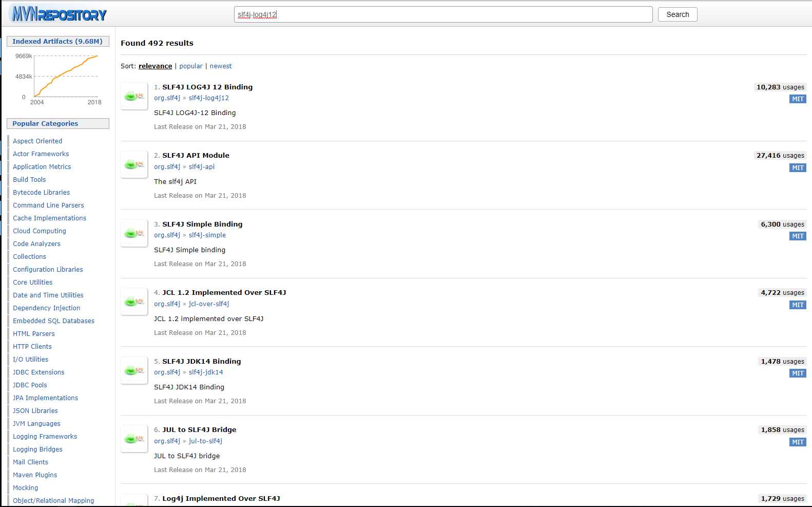Click 6,300 usages link
The height and width of the screenshot is (507, 812).
782,224
